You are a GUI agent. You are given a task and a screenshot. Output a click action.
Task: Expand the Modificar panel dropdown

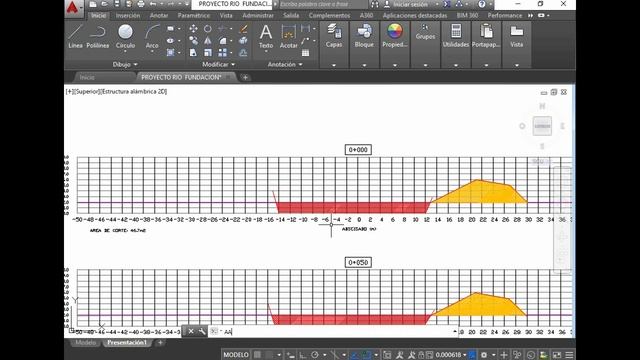pyautogui.click(x=219, y=64)
